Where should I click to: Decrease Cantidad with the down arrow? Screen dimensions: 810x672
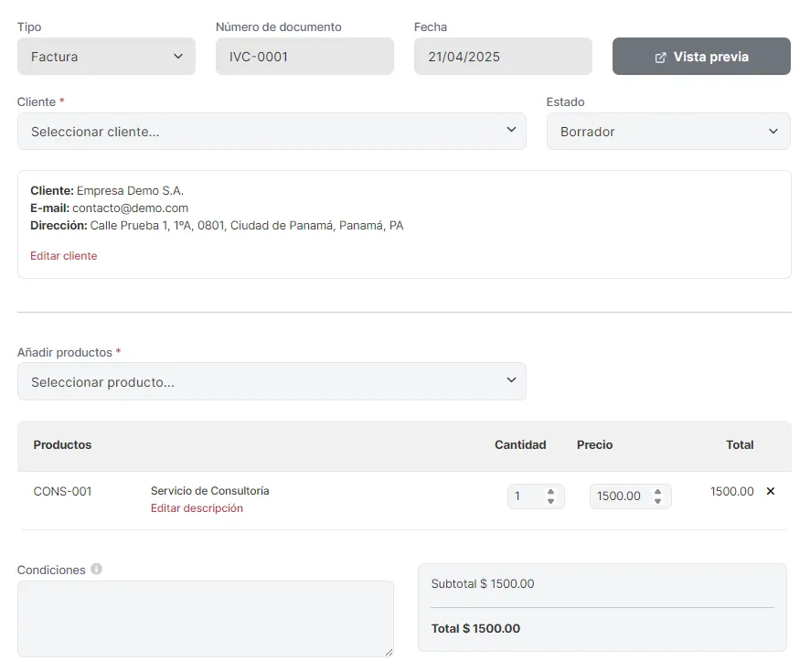(550, 501)
